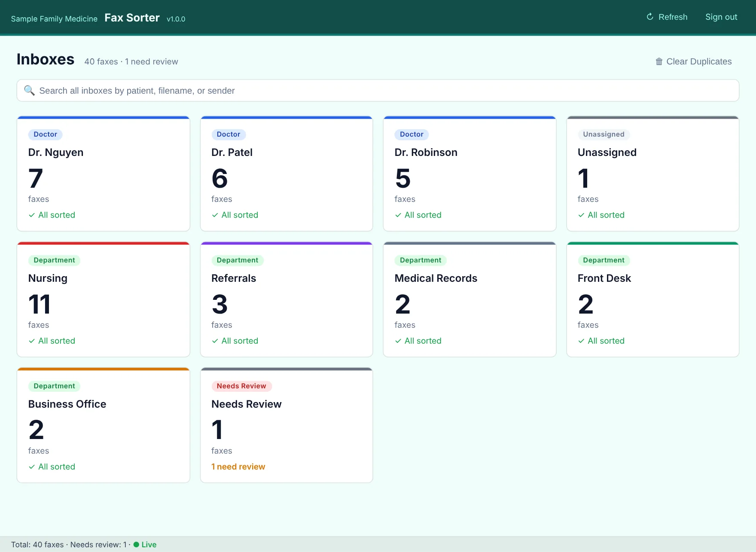This screenshot has width=756, height=552.
Task: Click the Doctor badge on Dr. Patel card
Action: pos(229,134)
